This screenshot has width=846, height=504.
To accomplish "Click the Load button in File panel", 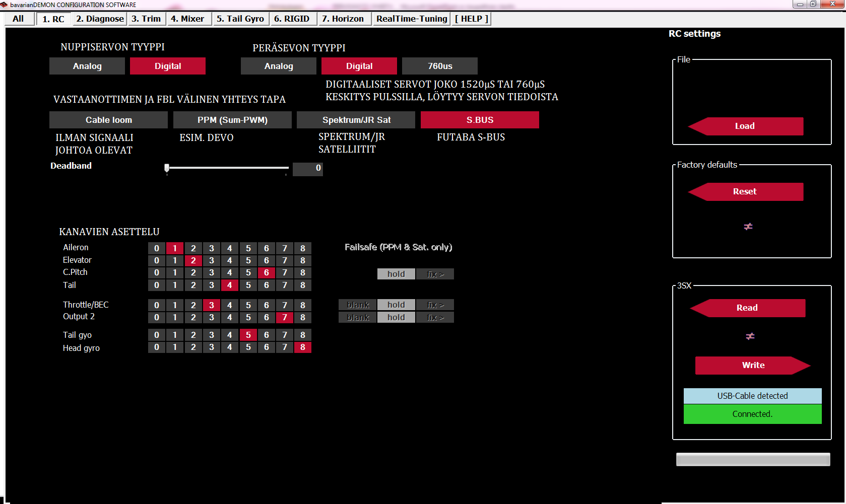I will point(745,126).
